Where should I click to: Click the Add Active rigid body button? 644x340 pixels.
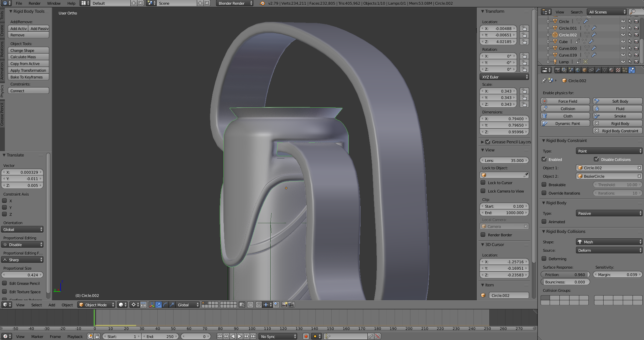click(x=18, y=29)
